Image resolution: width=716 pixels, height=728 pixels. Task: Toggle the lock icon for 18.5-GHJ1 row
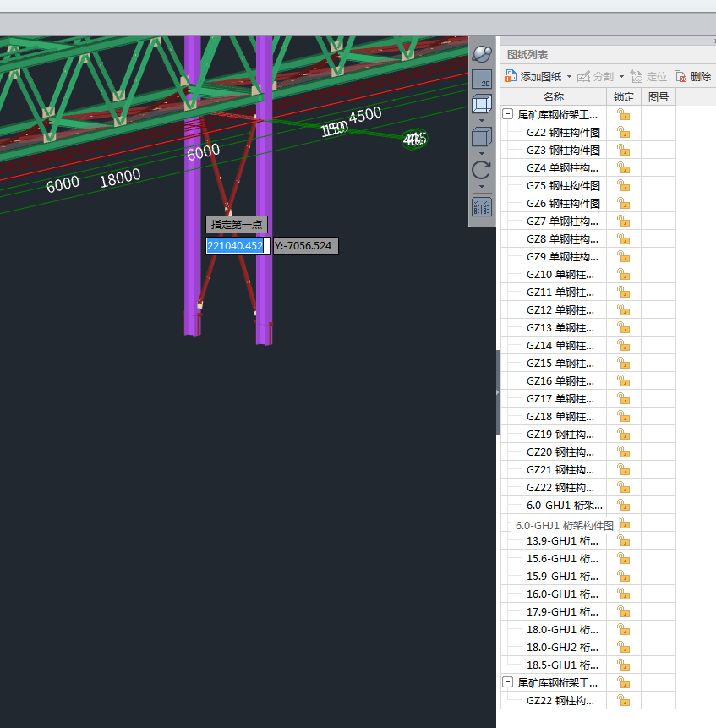click(623, 665)
